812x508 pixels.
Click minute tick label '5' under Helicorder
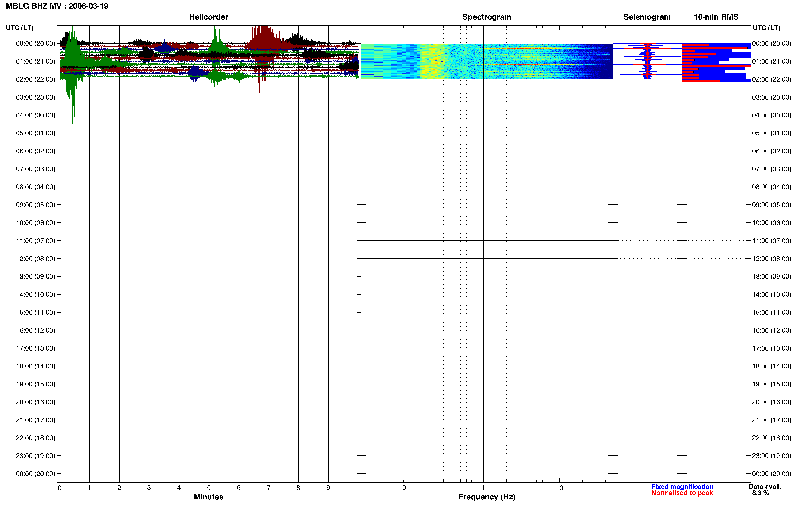pyautogui.click(x=209, y=488)
